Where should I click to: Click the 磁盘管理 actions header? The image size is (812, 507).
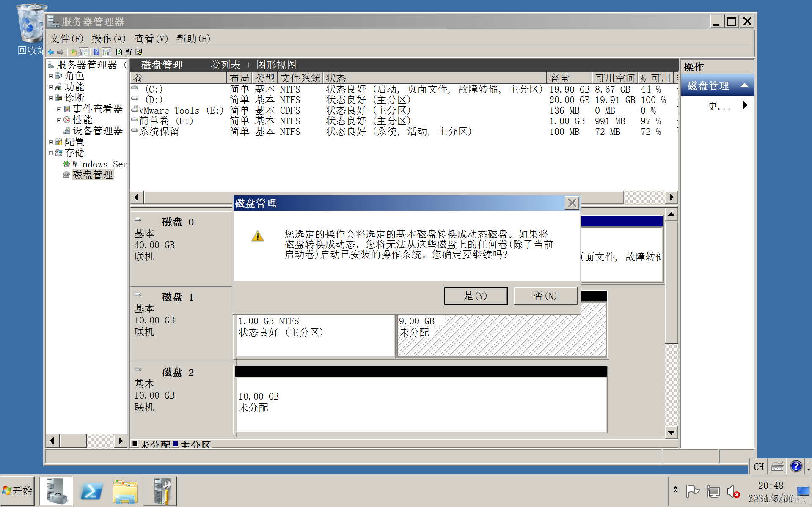[x=717, y=86]
